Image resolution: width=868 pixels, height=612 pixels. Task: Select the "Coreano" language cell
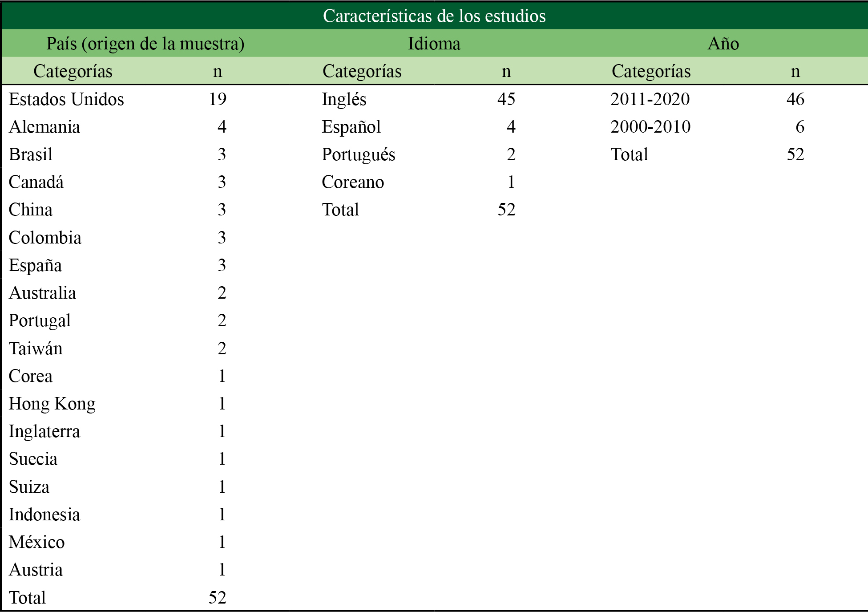point(353,182)
